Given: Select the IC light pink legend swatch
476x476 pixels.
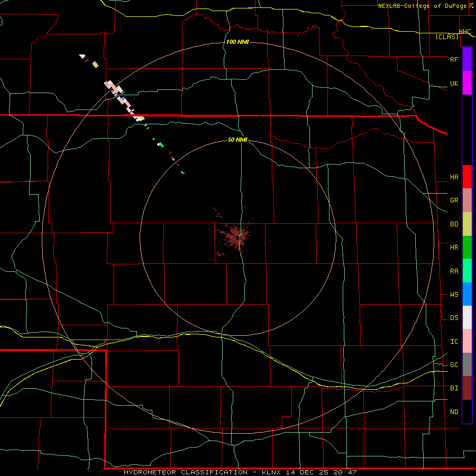Looking at the screenshot, I should [467, 341].
